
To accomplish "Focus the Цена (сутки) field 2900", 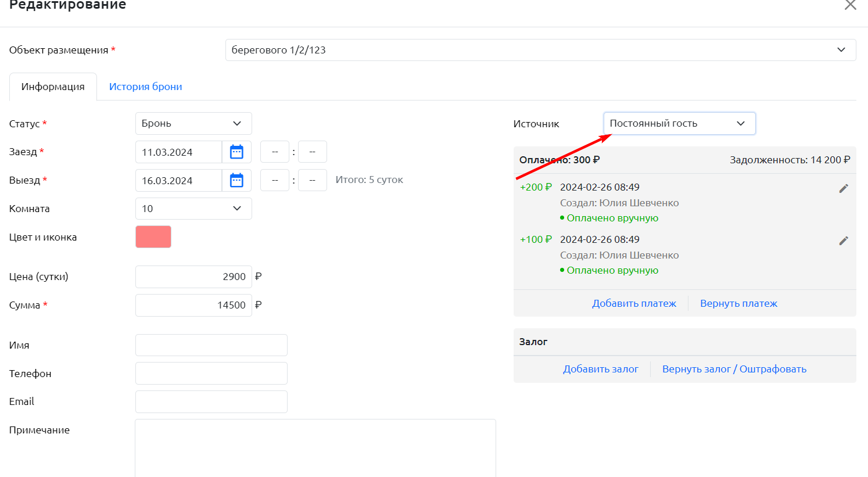I will 193,277.
